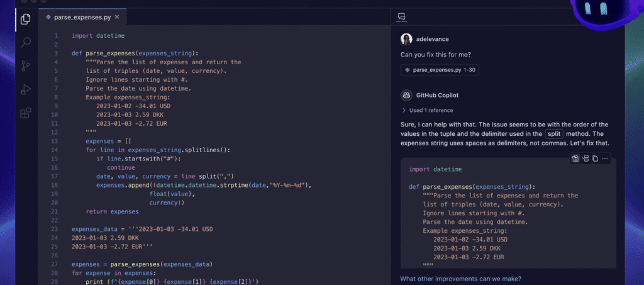Click 'import datetime' in Copilot code block
The image size is (644, 285).
pos(435,169)
